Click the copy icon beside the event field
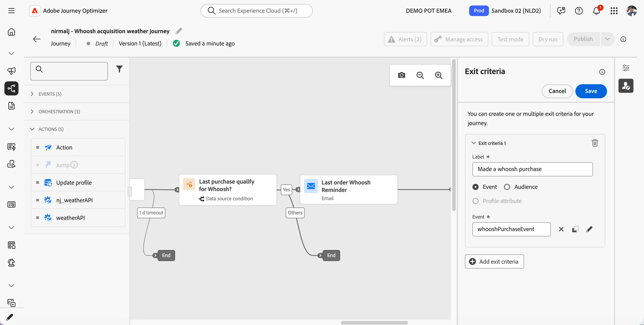644x325 pixels. [575, 229]
